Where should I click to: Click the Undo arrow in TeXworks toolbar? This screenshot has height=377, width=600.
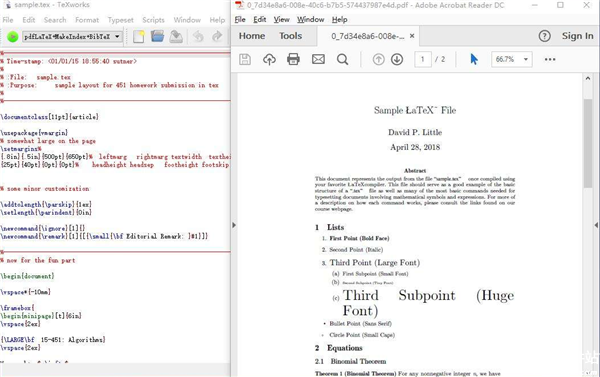click(198, 36)
